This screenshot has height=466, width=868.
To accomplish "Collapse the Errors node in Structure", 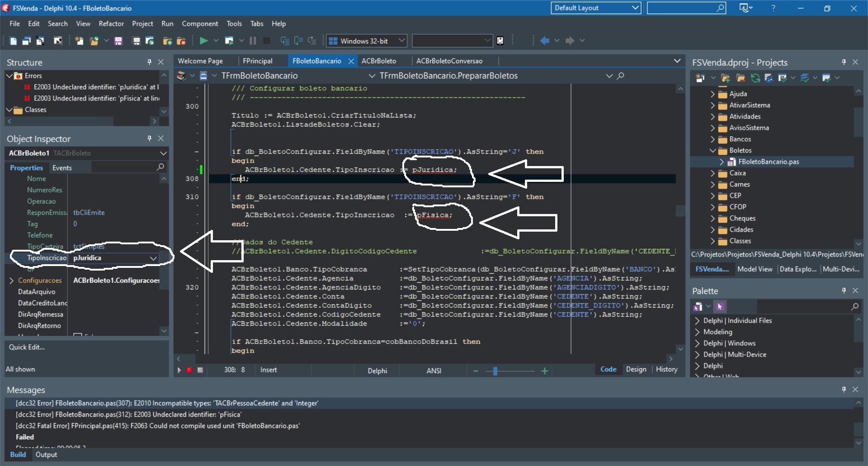I will click(x=9, y=76).
